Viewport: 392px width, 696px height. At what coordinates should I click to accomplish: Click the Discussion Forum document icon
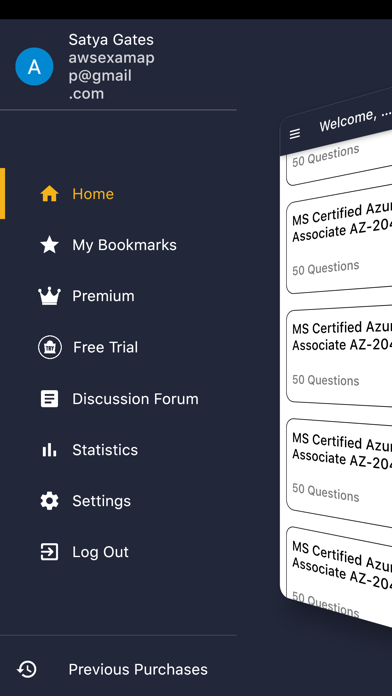pos(49,399)
